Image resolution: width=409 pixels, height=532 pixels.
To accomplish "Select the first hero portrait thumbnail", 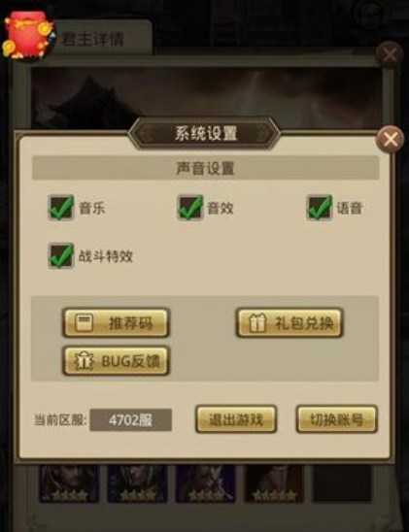I will (x=69, y=483).
